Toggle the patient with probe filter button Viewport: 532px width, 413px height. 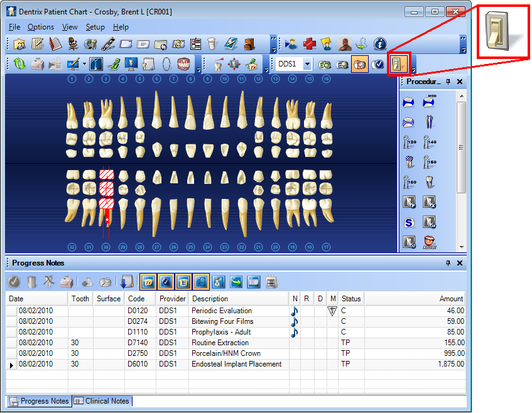pyautogui.click(x=219, y=282)
